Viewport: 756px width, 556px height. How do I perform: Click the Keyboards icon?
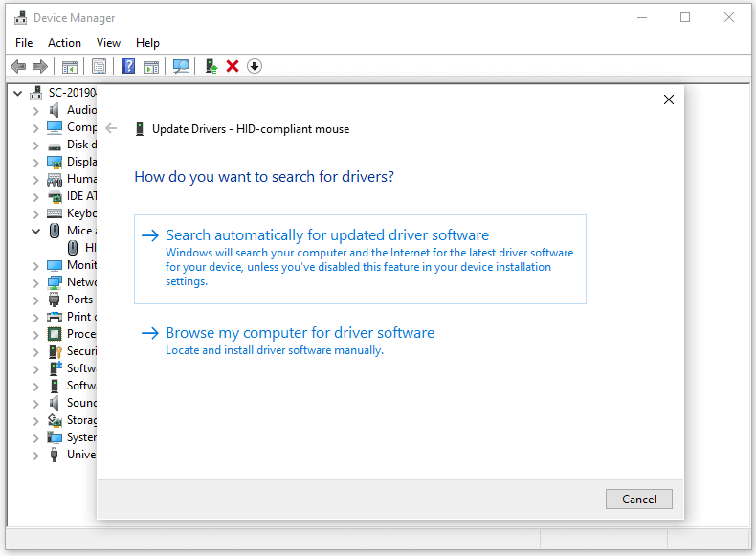55,213
